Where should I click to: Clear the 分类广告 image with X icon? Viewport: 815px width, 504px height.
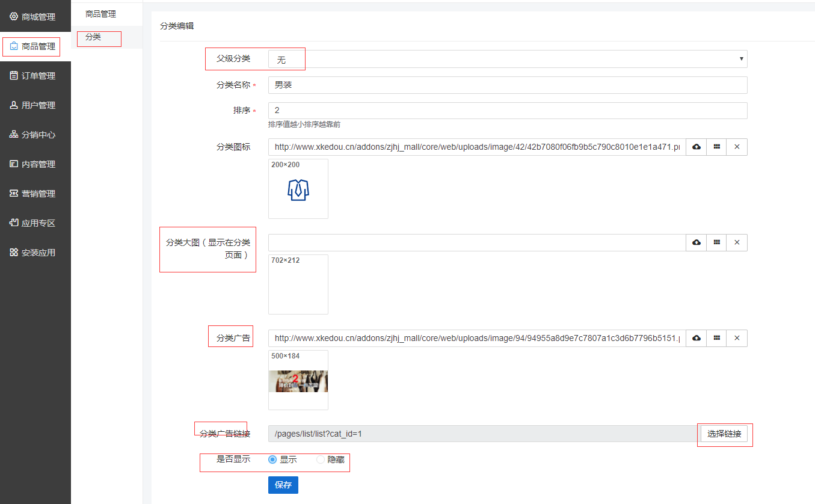point(737,338)
